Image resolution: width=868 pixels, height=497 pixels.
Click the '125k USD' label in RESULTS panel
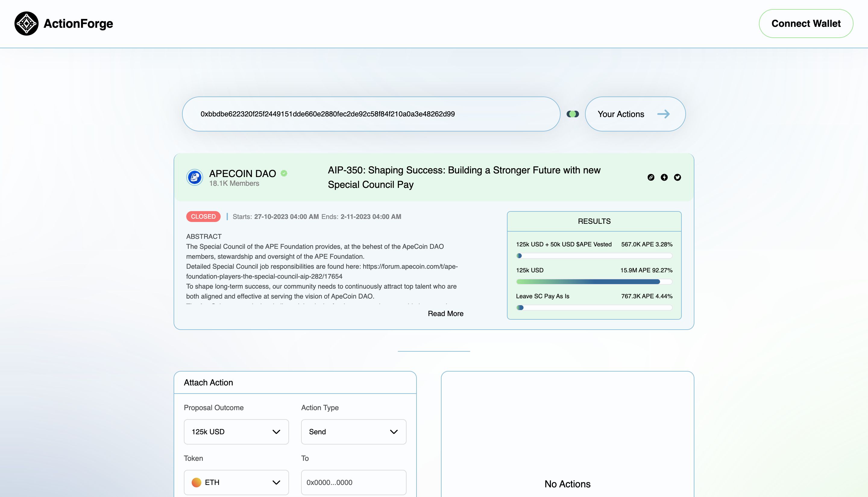[530, 270]
